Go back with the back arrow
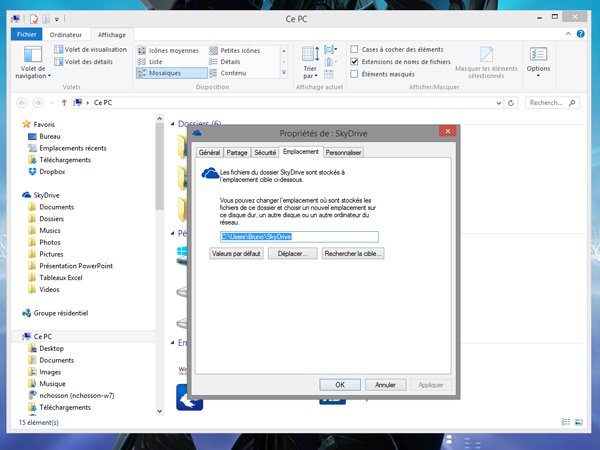The image size is (600, 450). click(x=22, y=103)
